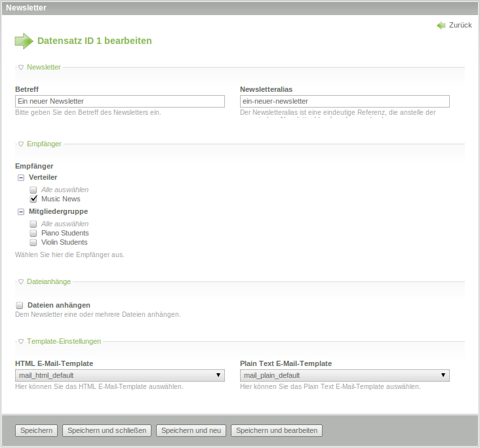This screenshot has height=448, width=480.
Task: Collapse the Template-Einstellungen section triangle
Action: [x=21, y=341]
